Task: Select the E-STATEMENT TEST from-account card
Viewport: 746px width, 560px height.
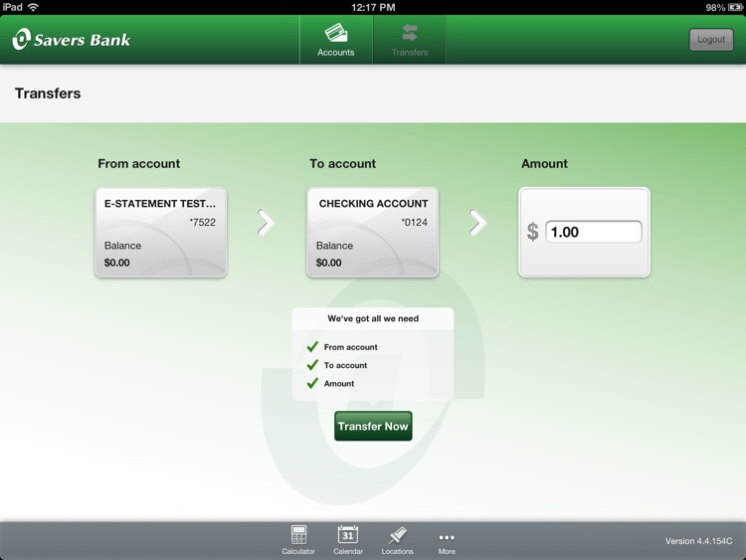Action: [161, 232]
